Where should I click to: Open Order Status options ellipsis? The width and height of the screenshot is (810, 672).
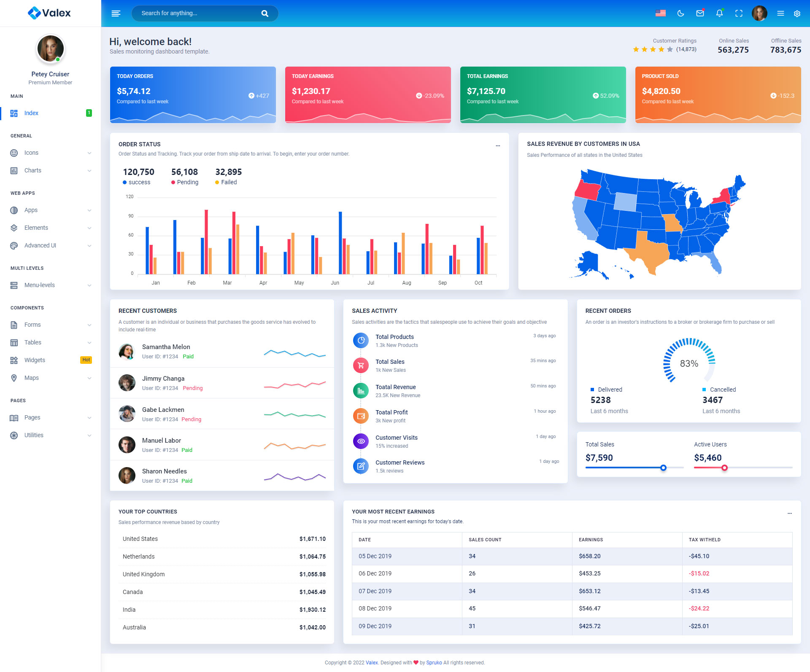click(x=498, y=145)
